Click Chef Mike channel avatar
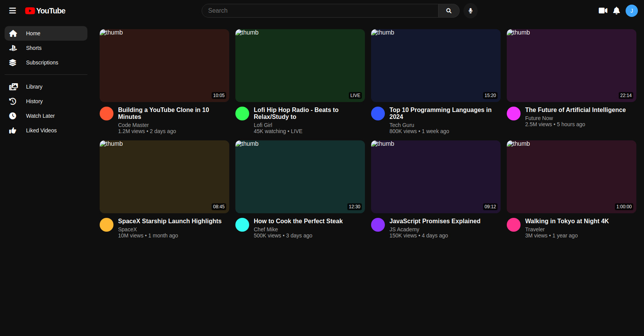The image size is (644, 336). pyautogui.click(x=242, y=225)
